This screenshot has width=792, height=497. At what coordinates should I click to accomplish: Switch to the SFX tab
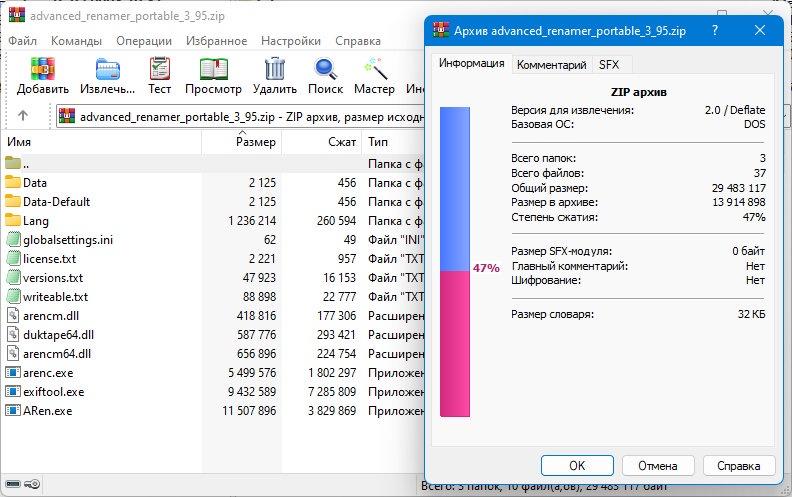click(609, 65)
